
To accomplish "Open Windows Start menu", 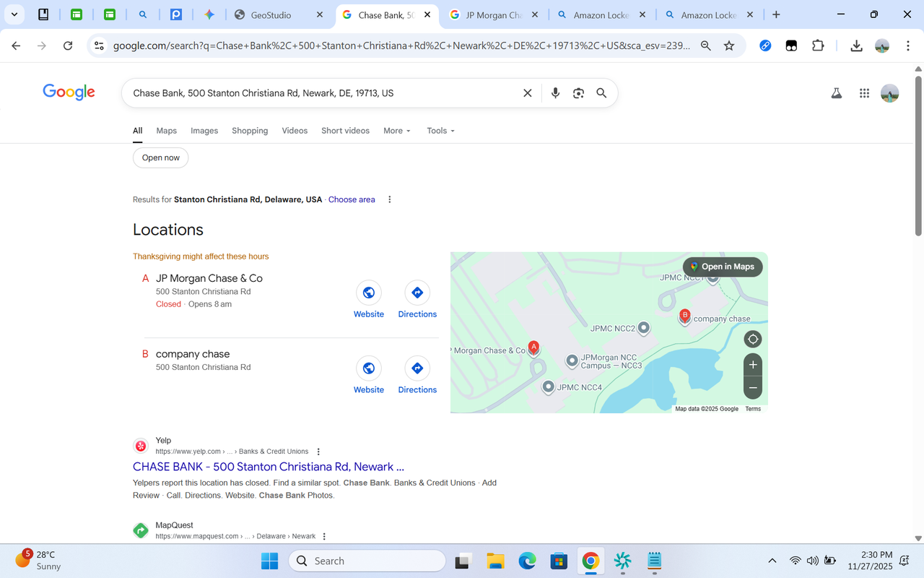I will pos(269,561).
